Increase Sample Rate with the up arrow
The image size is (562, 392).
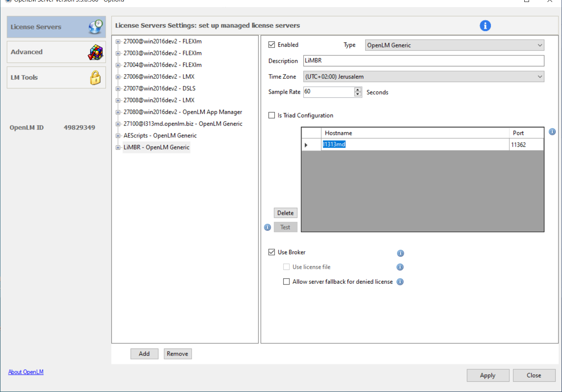pyautogui.click(x=357, y=90)
